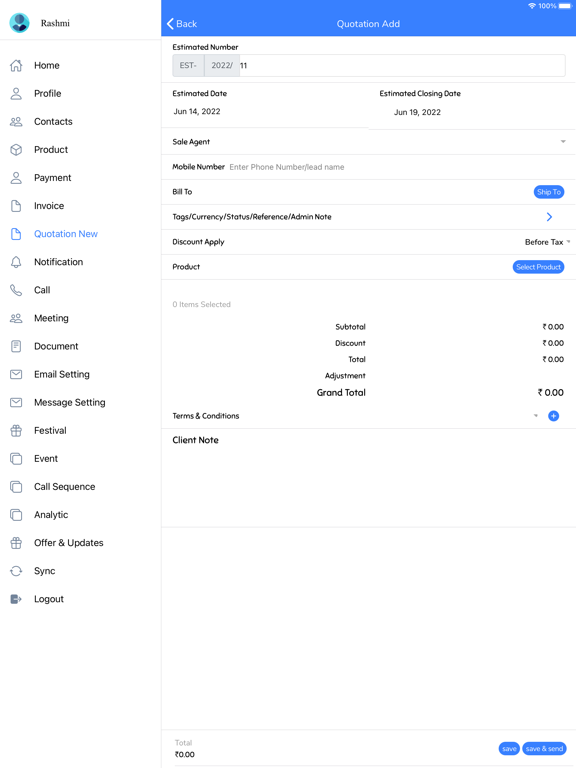Click the Invoice document icon
576x768 pixels.
coord(16,206)
